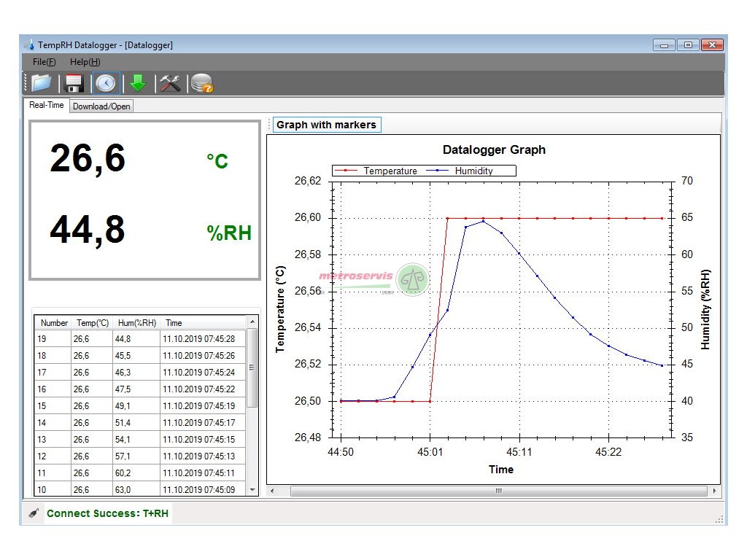The image size is (747, 560).
Task: Open file with the folder toolbar icon
Action: coord(42,83)
